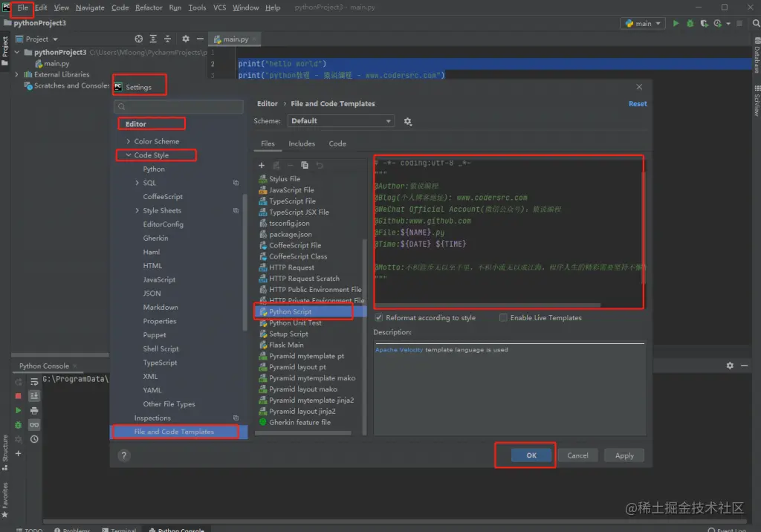The image size is (761, 532).
Task: Click the Scheme gear actions icon
Action: (408, 121)
